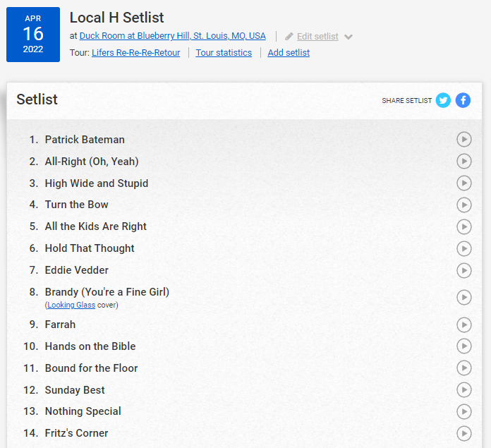The width and height of the screenshot is (491, 448).
Task: Click the pencil icon beside Edit setlist
Action: click(x=289, y=37)
